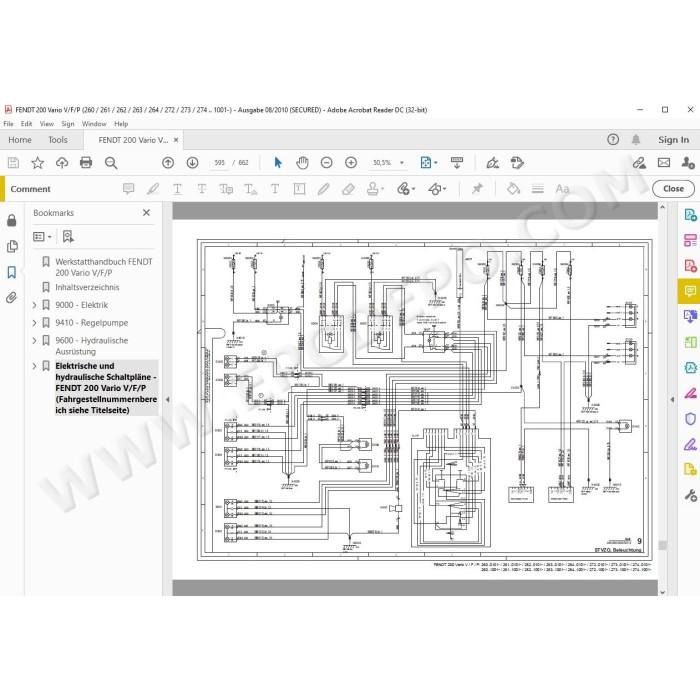Screen dimensions: 700x700
Task: Open the Protect shield tool in right pane
Action: click(690, 419)
